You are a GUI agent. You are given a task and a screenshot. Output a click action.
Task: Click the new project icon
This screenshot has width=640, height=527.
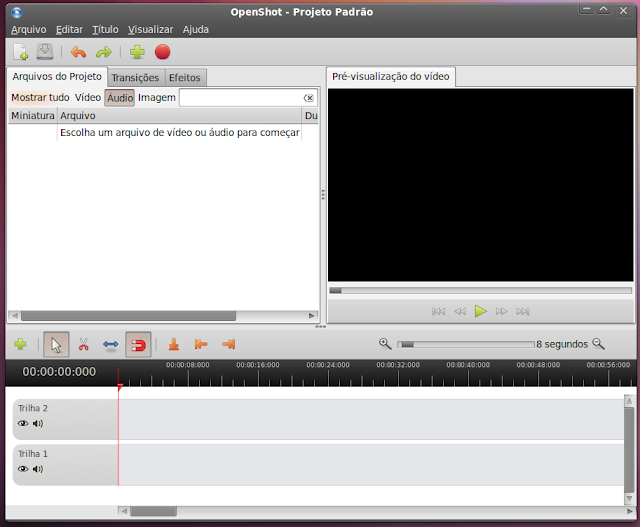(x=20, y=52)
